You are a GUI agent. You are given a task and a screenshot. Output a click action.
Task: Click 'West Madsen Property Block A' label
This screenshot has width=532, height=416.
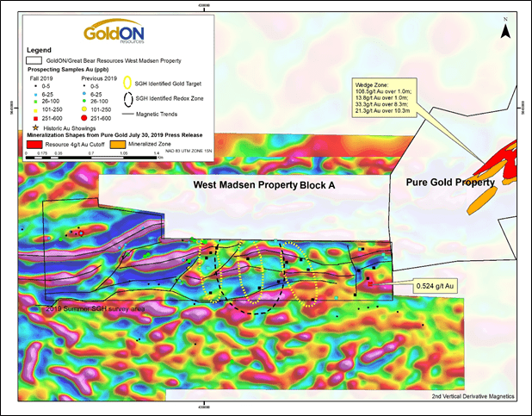point(264,185)
